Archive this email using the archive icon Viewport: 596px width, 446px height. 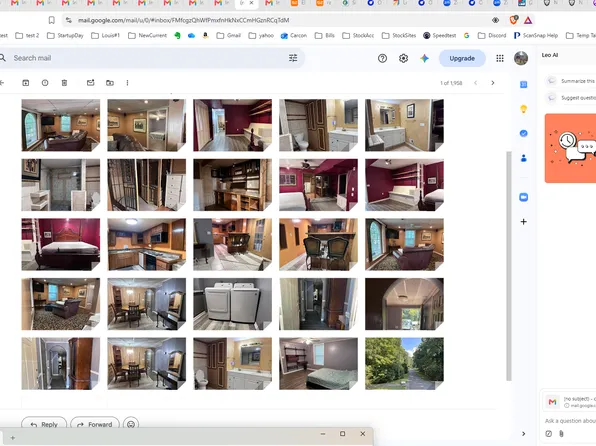pyautogui.click(x=25, y=83)
